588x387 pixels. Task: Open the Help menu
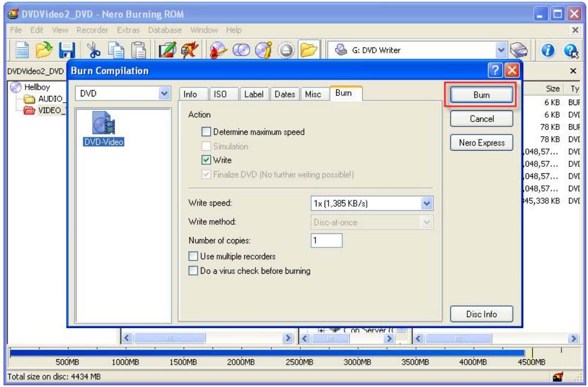[233, 30]
